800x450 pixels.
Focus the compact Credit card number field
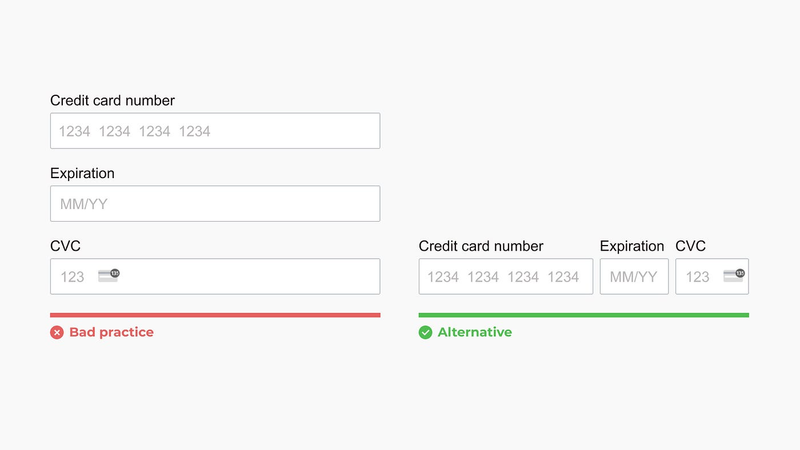(x=506, y=277)
